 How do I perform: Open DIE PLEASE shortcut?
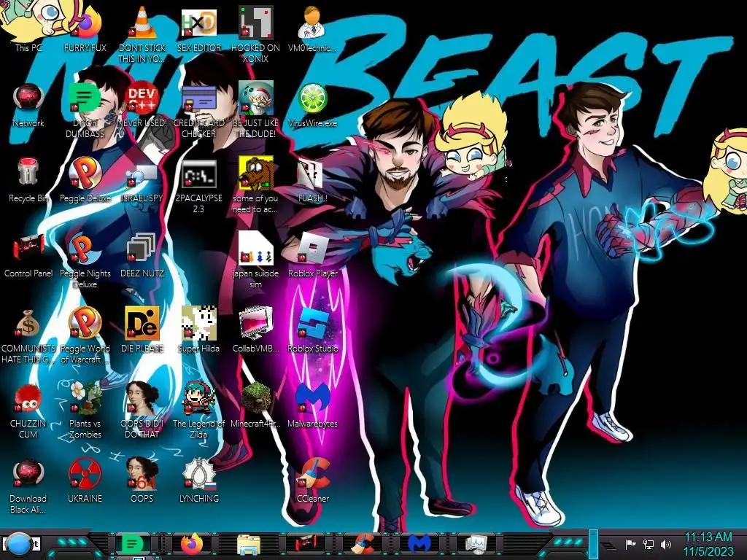[x=142, y=330]
